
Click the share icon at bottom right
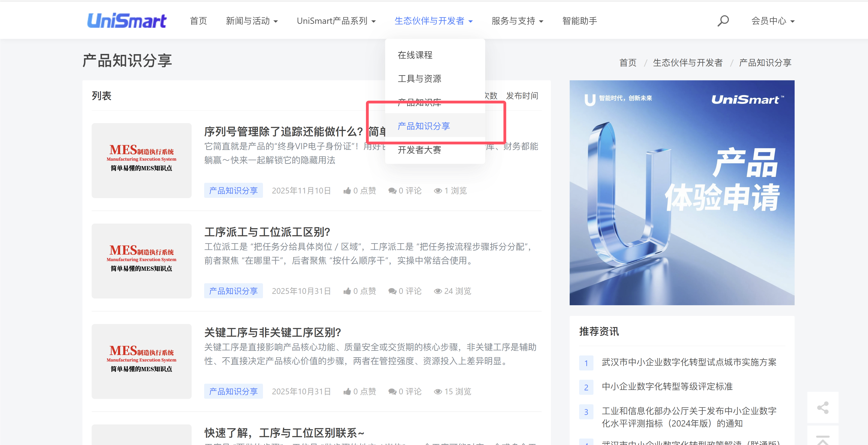point(822,407)
